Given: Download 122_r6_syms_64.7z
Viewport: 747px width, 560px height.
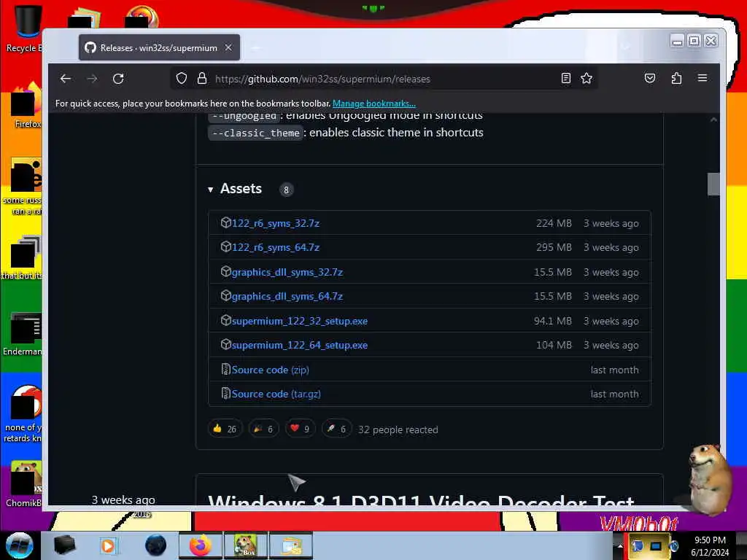Looking at the screenshot, I should click(275, 248).
